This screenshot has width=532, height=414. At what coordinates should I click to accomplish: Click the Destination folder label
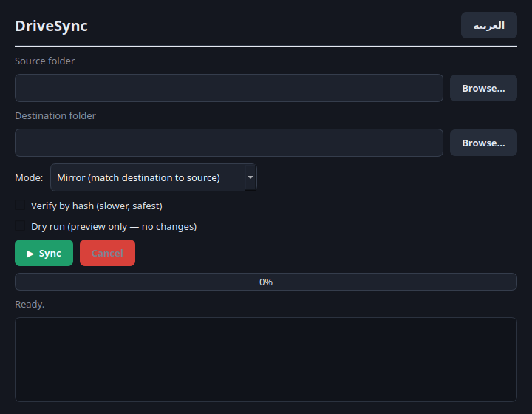55,116
